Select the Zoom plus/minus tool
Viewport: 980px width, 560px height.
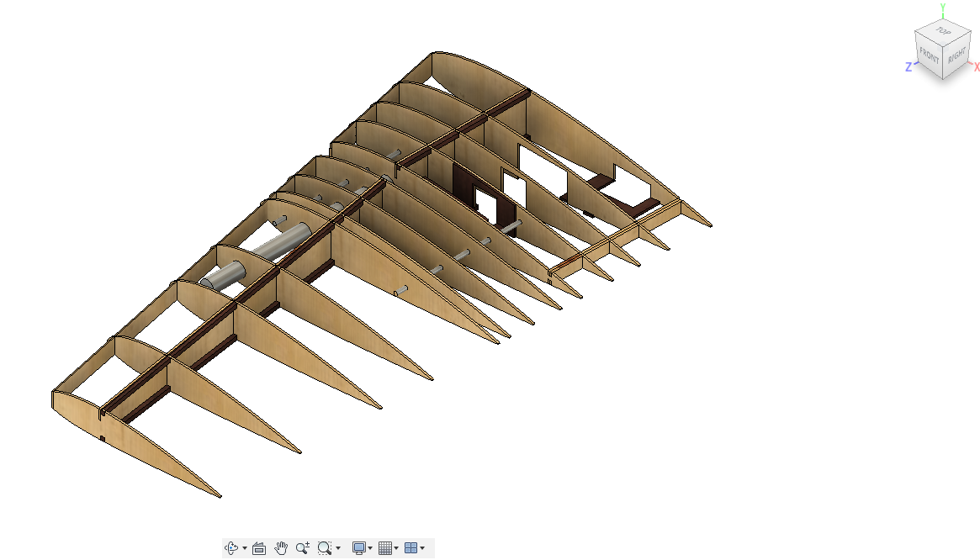[303, 548]
